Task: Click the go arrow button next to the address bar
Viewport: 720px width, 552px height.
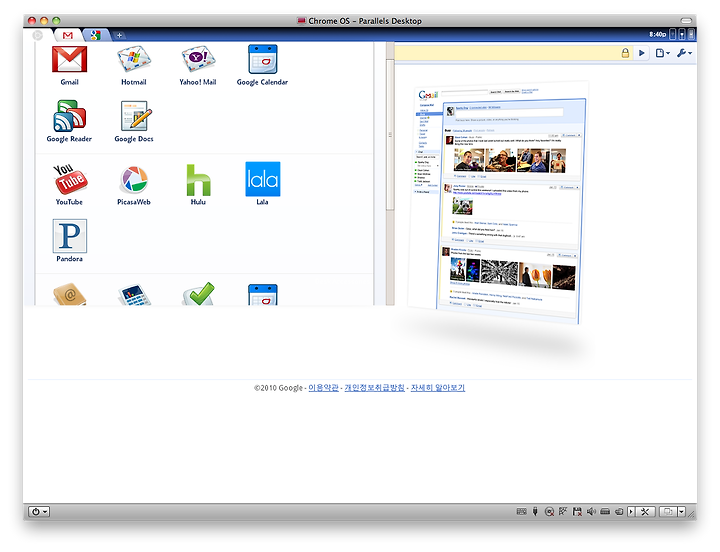Action: (641, 53)
